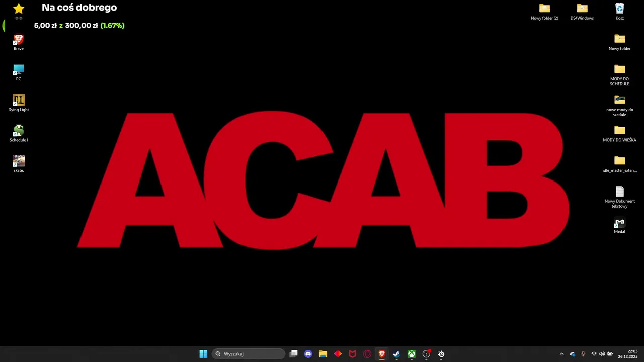
Task: Click the OneDrive cloud tray icon
Action: point(573,354)
